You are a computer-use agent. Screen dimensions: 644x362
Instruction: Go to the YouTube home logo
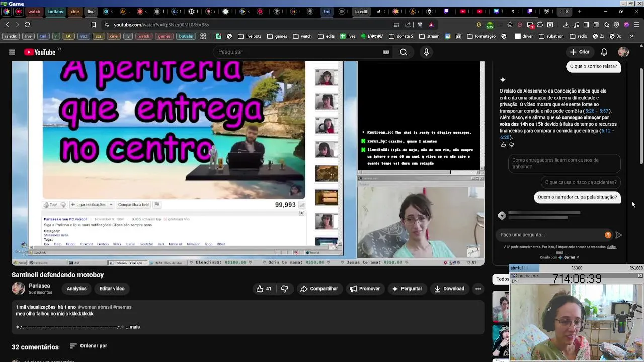pyautogui.click(x=40, y=52)
